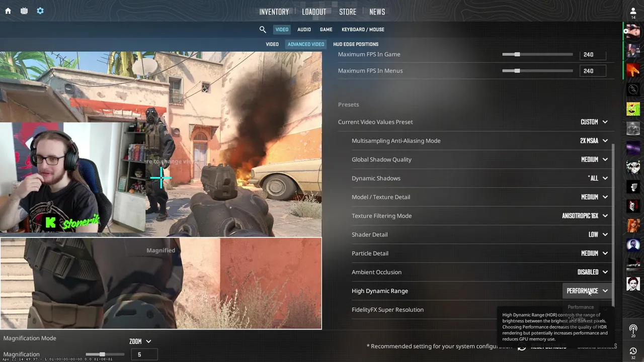The image size is (644, 362).
Task: Open the watch TV icon
Action: [24, 11]
